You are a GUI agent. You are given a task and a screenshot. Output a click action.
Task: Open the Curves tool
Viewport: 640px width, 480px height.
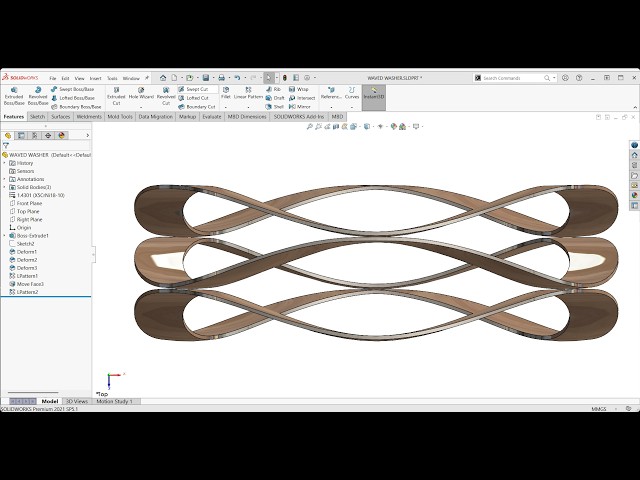tap(352, 93)
